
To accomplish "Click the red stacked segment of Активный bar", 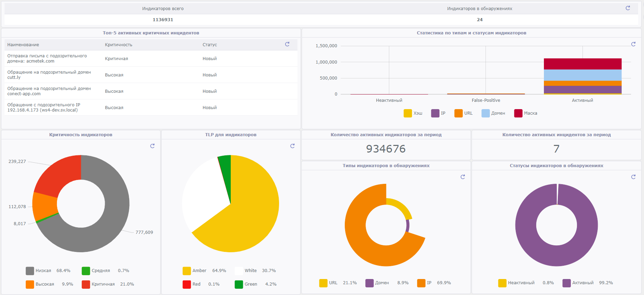I will click(582, 64).
